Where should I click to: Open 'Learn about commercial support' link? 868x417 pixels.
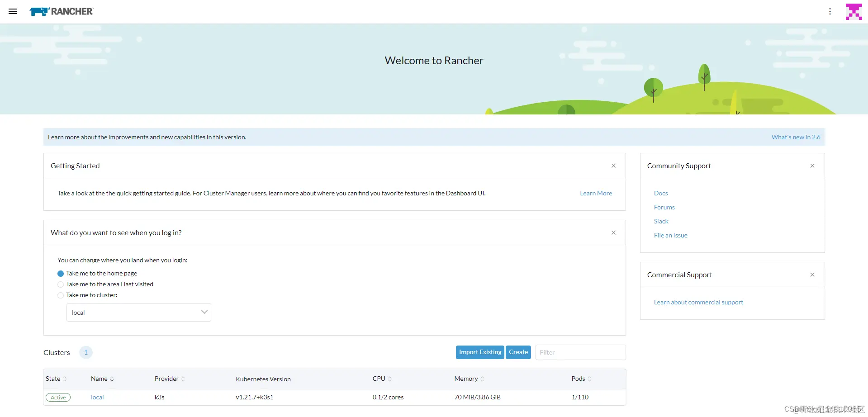698,302
